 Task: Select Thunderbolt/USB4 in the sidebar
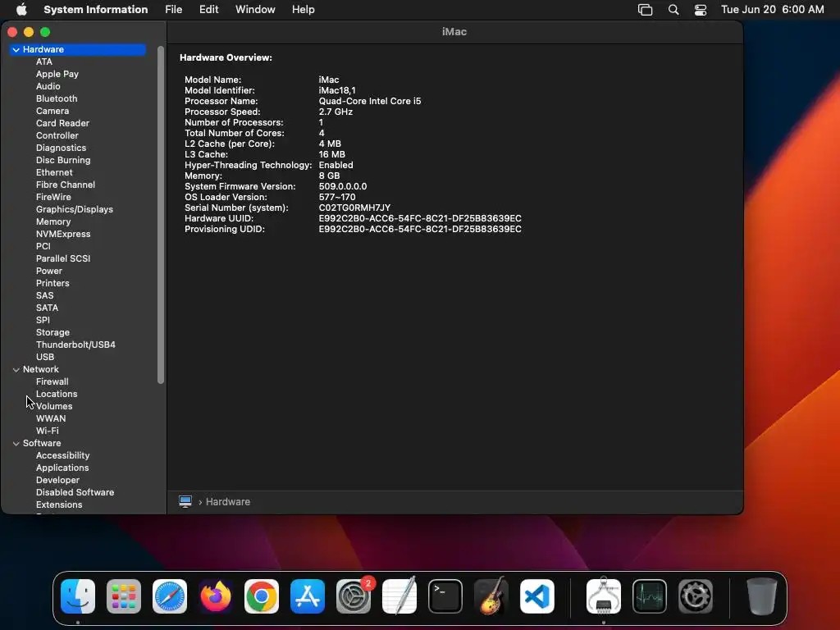click(75, 345)
